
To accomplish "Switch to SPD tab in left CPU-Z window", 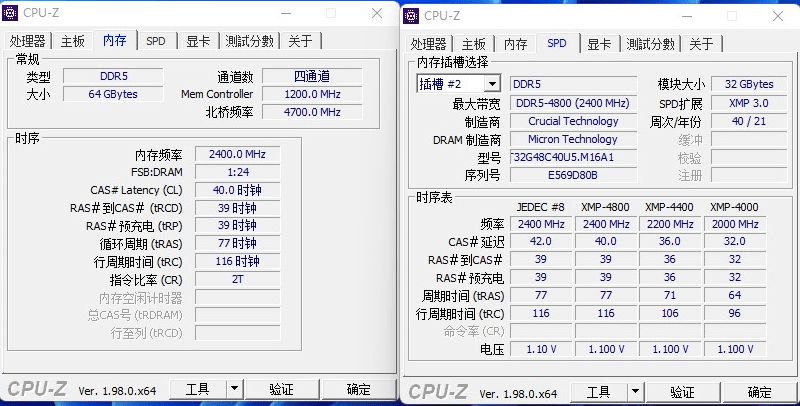I will click(156, 41).
